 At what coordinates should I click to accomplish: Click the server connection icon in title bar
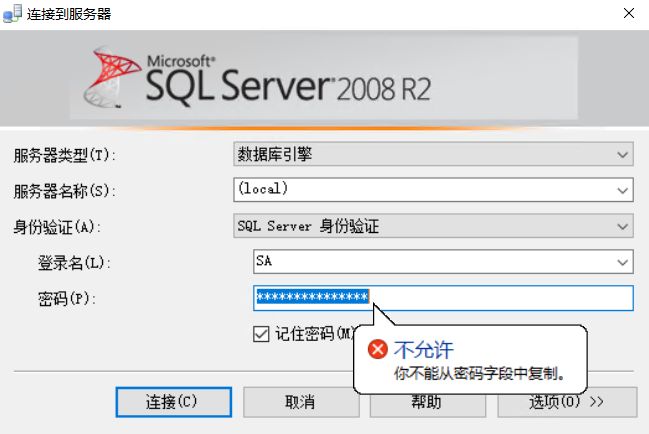13,14
